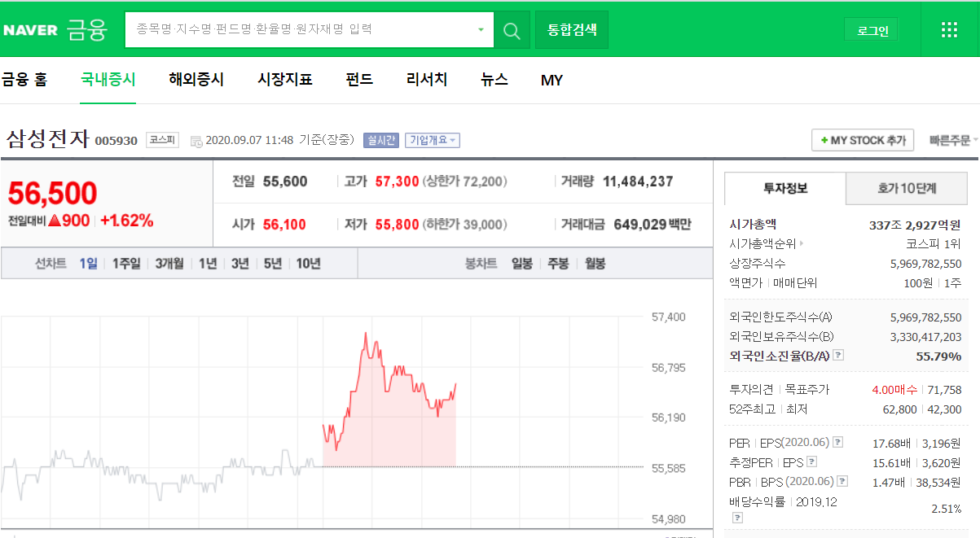
Task: Click 고가 value 57,300
Action: [x=397, y=182]
